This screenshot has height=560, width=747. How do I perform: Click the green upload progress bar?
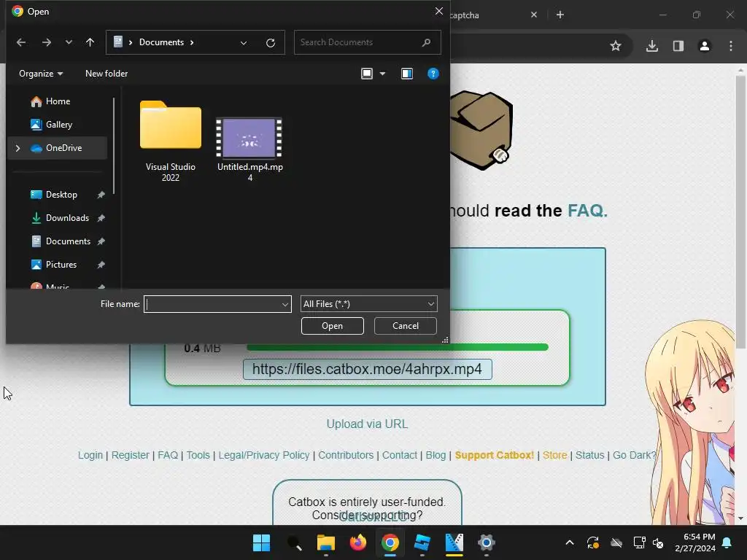[x=398, y=348]
